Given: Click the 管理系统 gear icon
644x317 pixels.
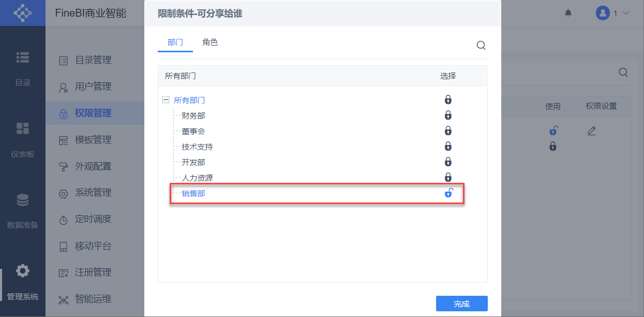Looking at the screenshot, I should (23, 271).
